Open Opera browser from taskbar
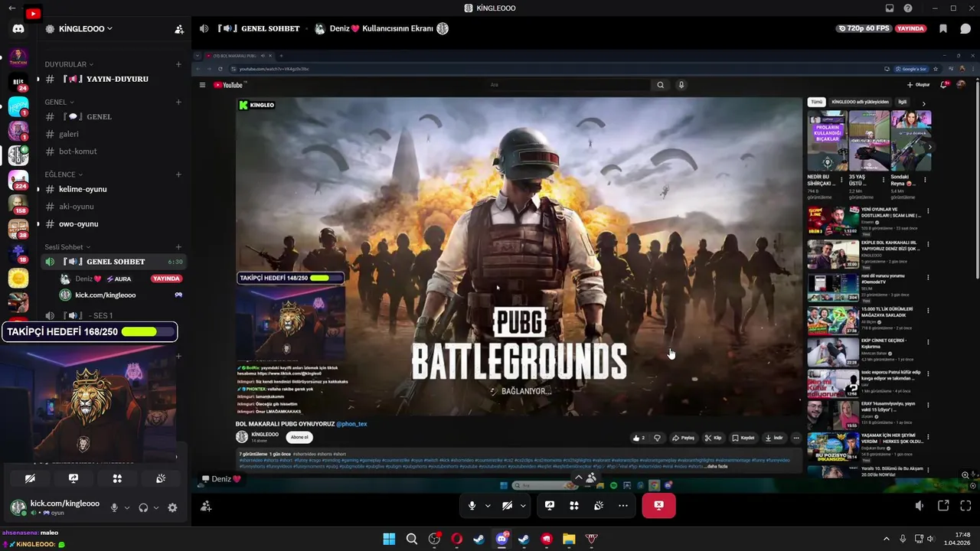 tap(457, 539)
